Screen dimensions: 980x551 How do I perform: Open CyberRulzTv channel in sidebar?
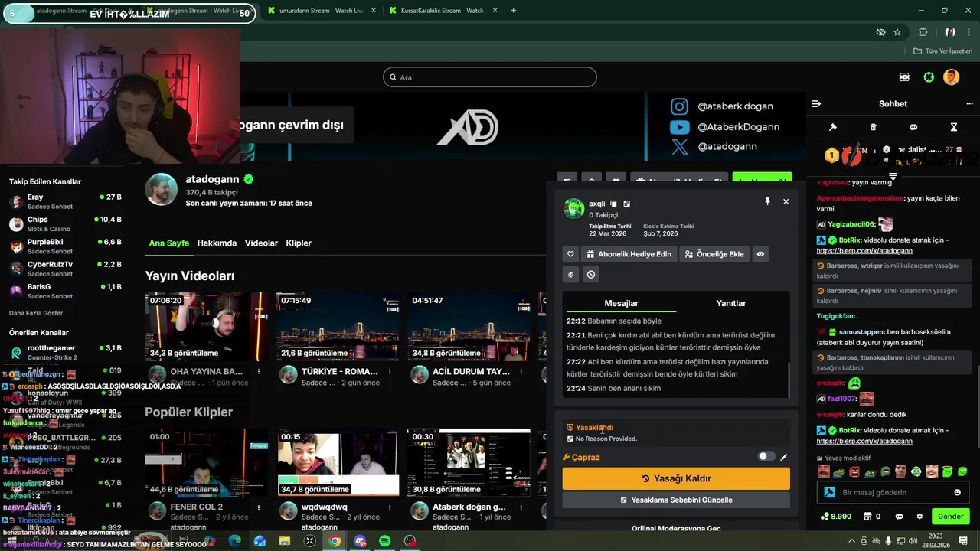click(64, 269)
